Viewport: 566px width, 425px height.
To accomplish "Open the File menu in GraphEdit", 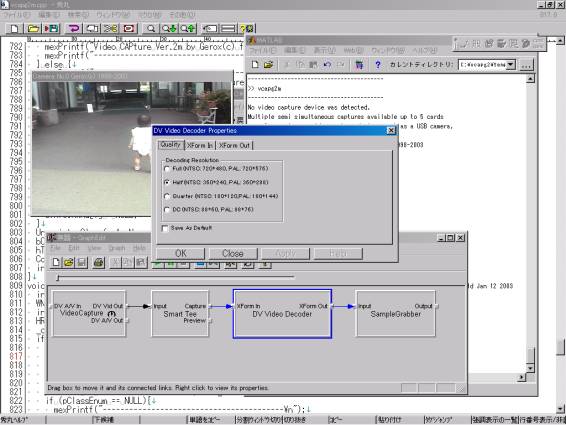I will click(x=56, y=248).
